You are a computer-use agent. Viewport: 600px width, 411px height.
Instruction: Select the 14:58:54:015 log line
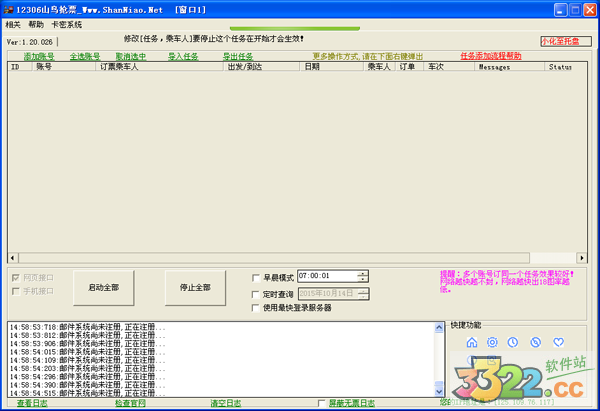pyautogui.click(x=88, y=352)
